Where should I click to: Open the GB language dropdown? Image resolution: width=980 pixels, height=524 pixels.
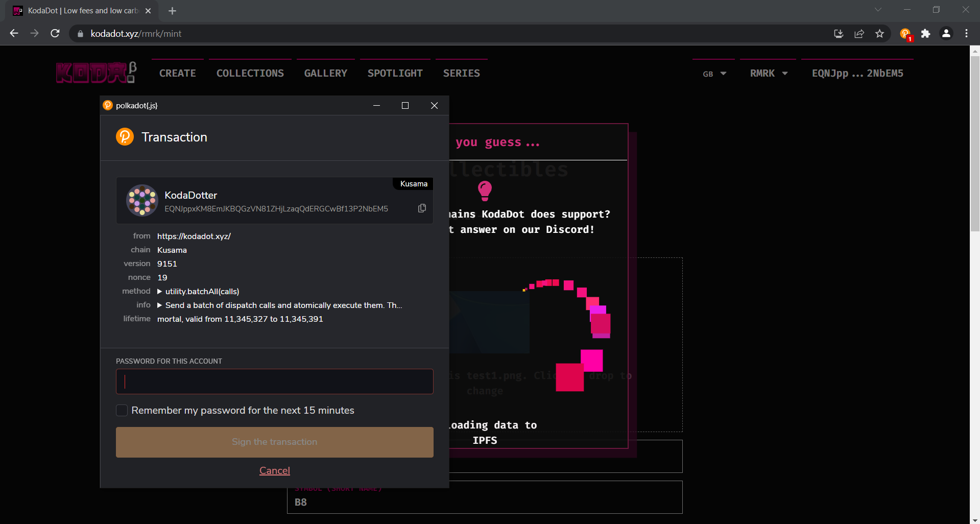[714, 74]
